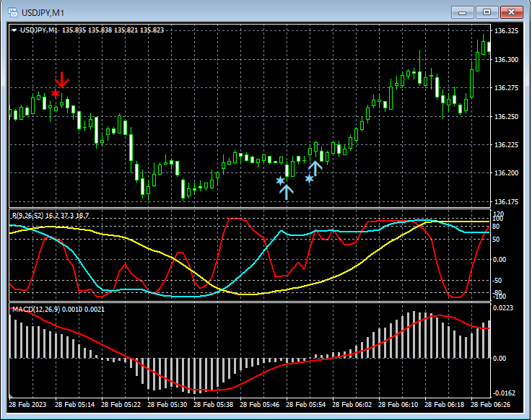Click the -50 level in R indicator scale
This screenshot has height=420, width=532.
point(497,281)
